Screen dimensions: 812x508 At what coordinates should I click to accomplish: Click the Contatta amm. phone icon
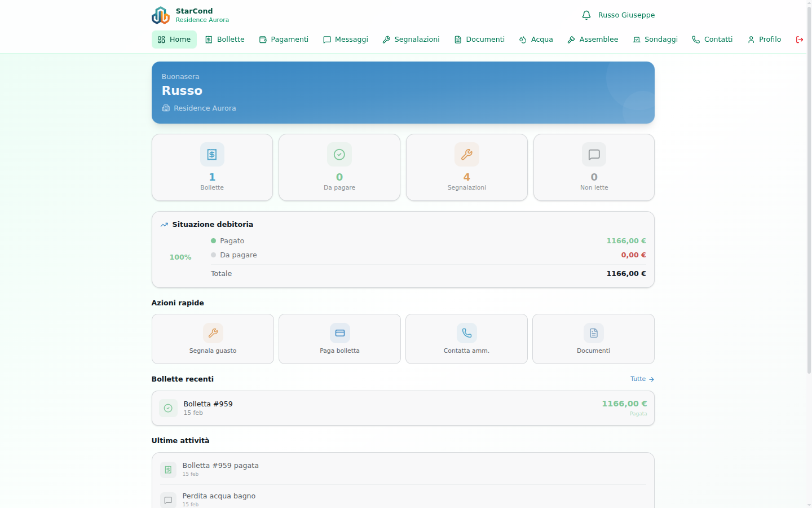click(x=467, y=333)
